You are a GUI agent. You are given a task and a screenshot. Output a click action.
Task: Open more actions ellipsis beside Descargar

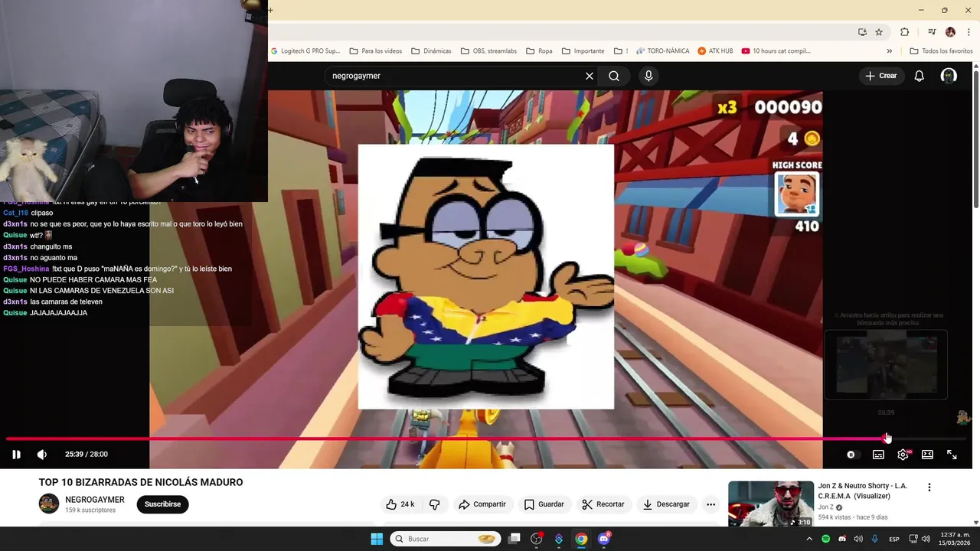pos(710,504)
